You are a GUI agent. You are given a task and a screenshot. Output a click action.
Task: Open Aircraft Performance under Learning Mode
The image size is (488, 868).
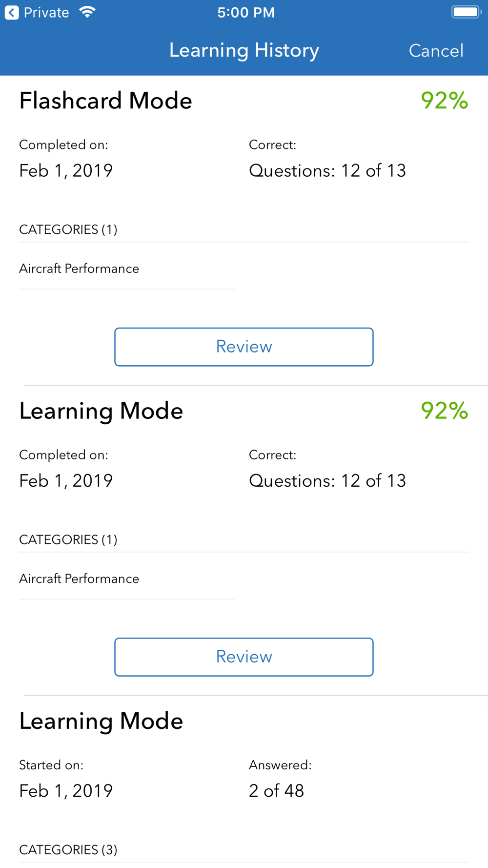coord(79,579)
